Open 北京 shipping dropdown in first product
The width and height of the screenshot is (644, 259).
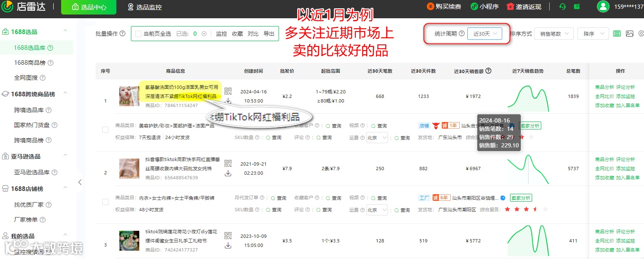(377, 137)
